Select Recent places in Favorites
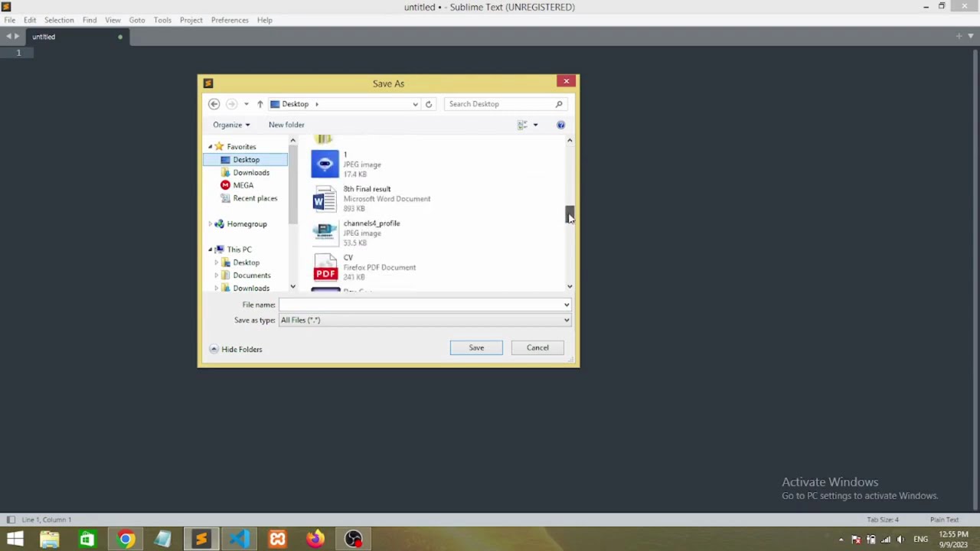The height and width of the screenshot is (551, 980). pyautogui.click(x=254, y=198)
